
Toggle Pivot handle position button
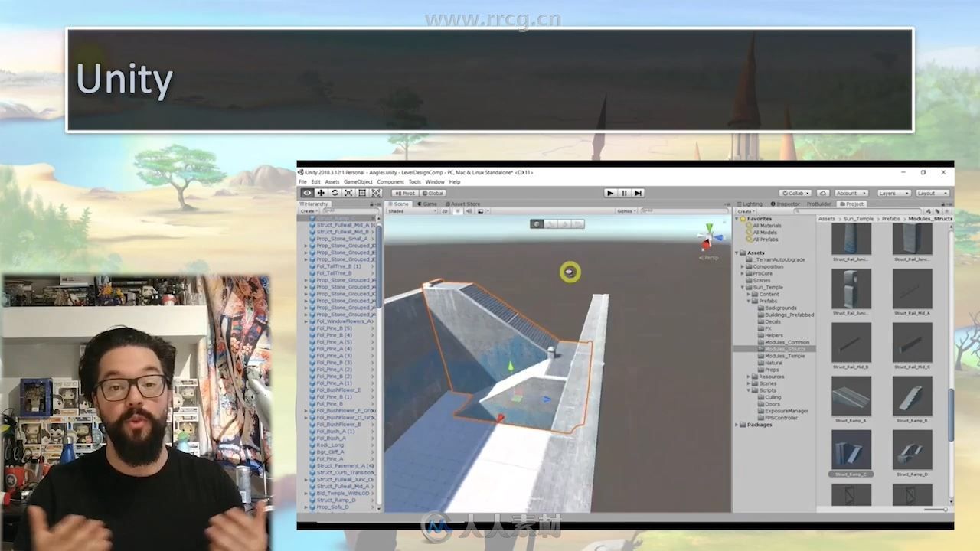pyautogui.click(x=403, y=193)
